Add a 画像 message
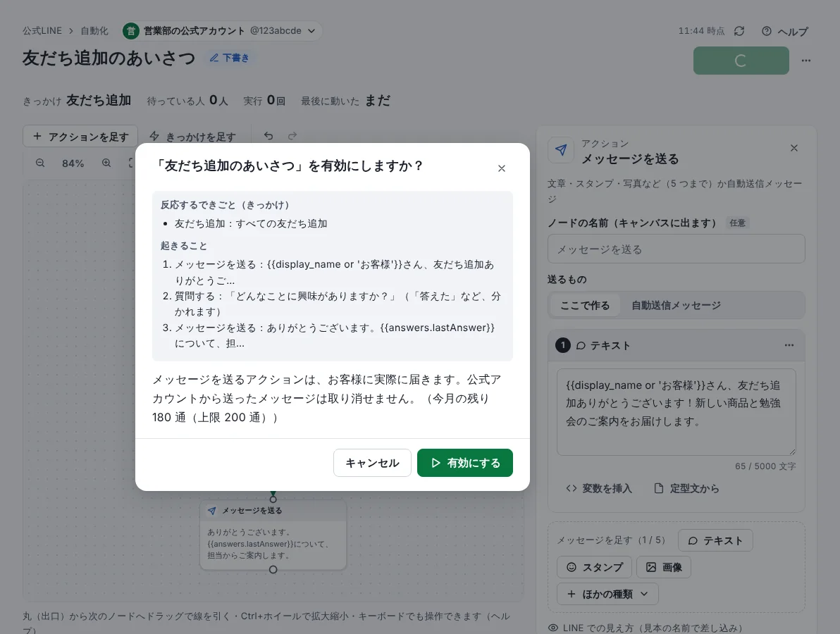This screenshot has width=840, height=634. (x=664, y=567)
